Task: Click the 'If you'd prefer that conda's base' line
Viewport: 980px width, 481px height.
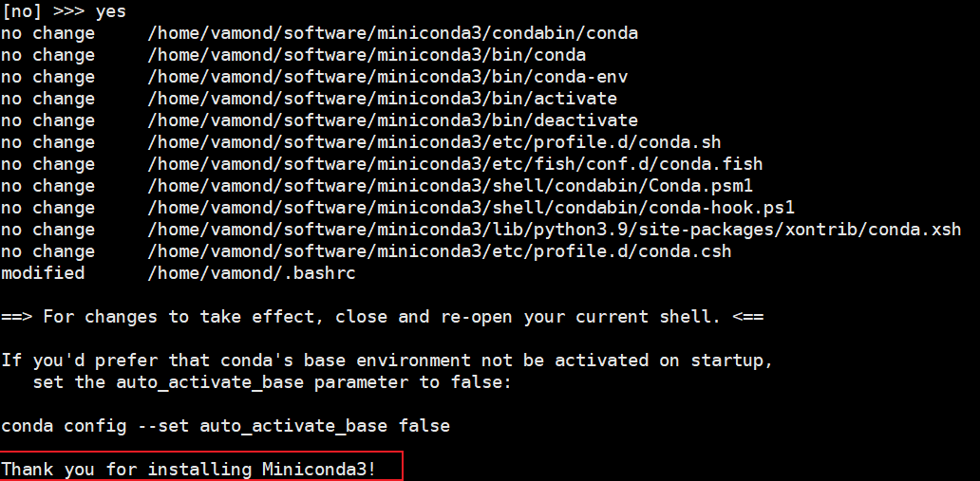Action: click(x=386, y=361)
